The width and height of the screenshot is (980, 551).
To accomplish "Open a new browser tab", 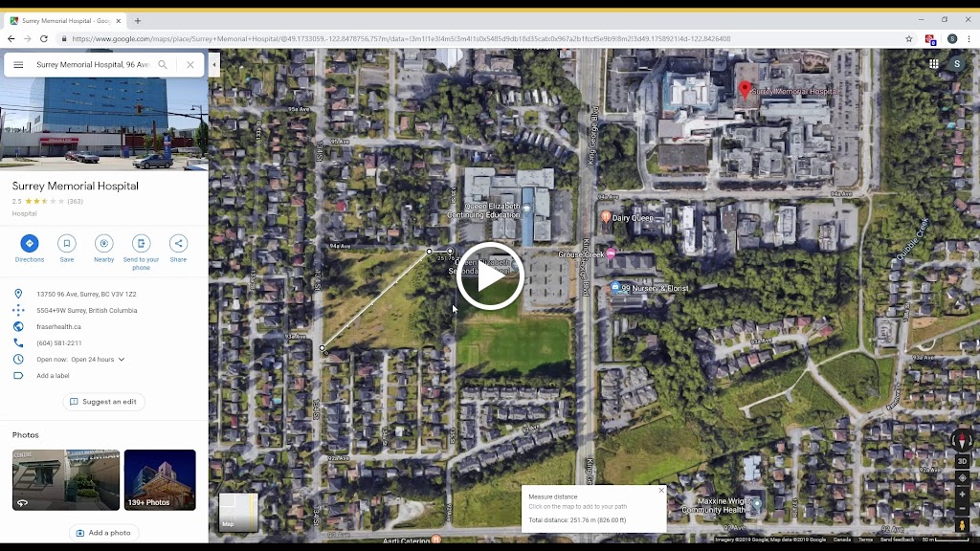I will (x=138, y=21).
